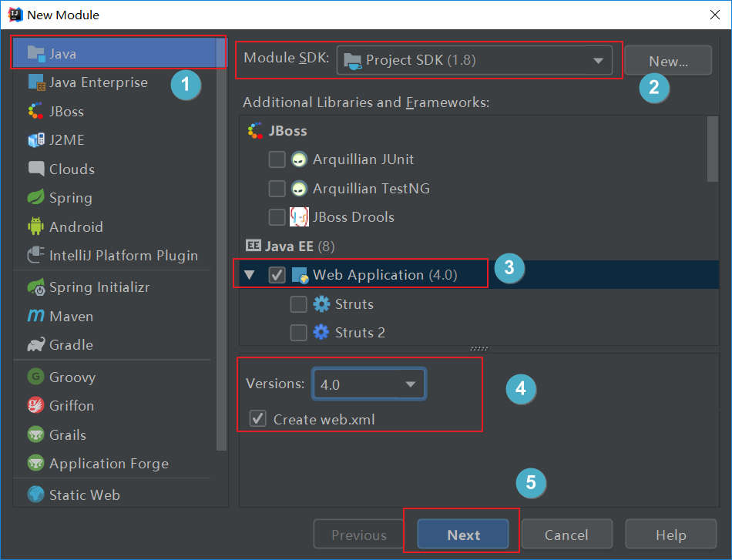Click the "Application Forge" entry text
The image size is (732, 560).
point(109,464)
